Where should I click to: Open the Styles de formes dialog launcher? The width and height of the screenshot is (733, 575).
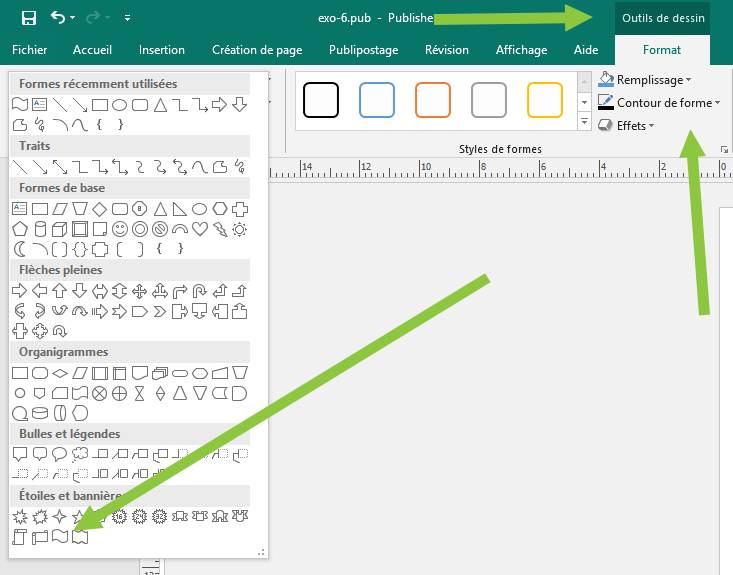point(724,149)
